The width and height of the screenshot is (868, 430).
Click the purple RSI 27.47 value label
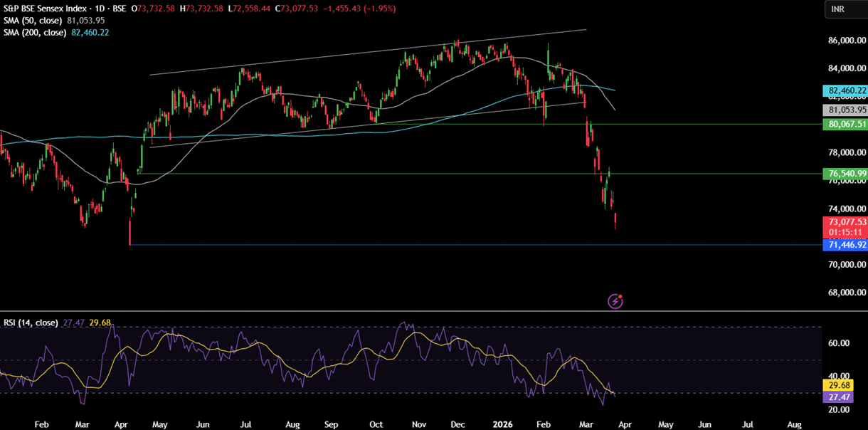click(837, 397)
